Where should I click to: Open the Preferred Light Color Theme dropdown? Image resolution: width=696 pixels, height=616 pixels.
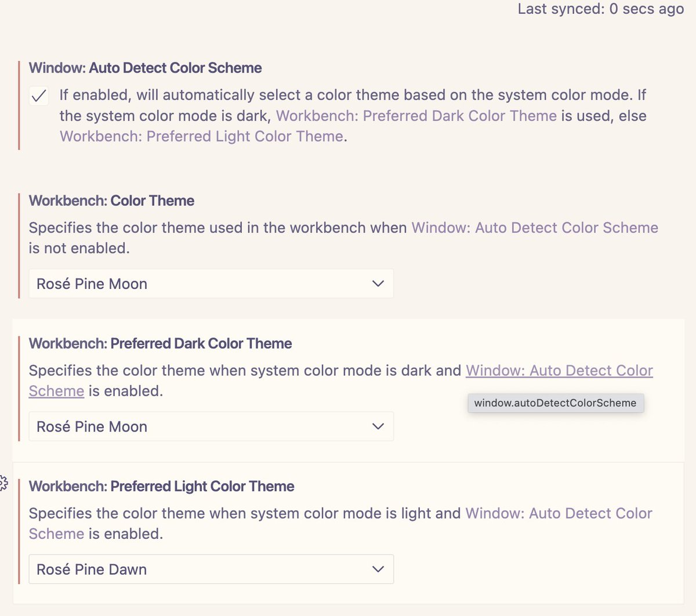click(x=211, y=569)
